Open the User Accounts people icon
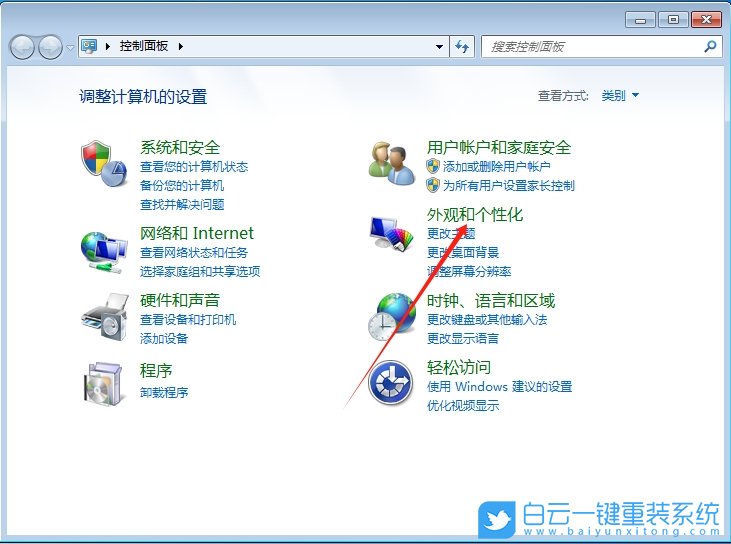731x544 pixels. pyautogui.click(x=392, y=163)
